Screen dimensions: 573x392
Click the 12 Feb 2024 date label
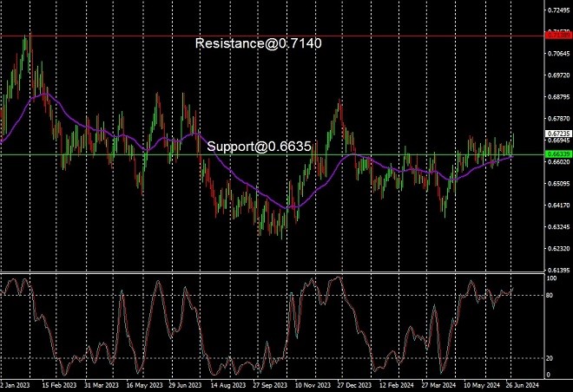point(397,385)
